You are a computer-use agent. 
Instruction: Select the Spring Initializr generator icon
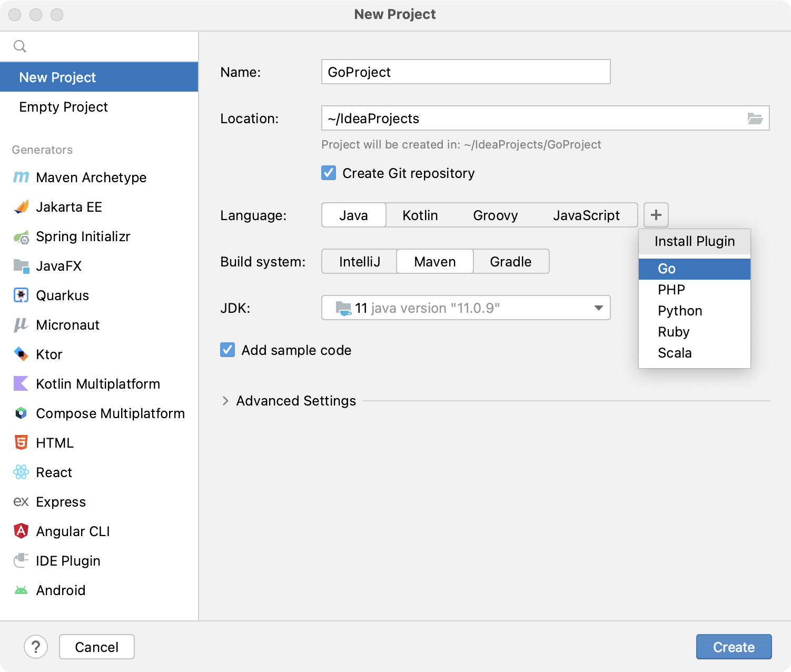pyautogui.click(x=21, y=237)
